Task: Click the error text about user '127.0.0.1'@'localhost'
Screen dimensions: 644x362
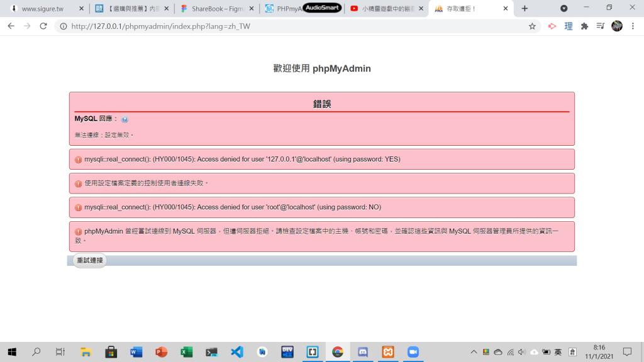Action: pyautogui.click(x=242, y=159)
